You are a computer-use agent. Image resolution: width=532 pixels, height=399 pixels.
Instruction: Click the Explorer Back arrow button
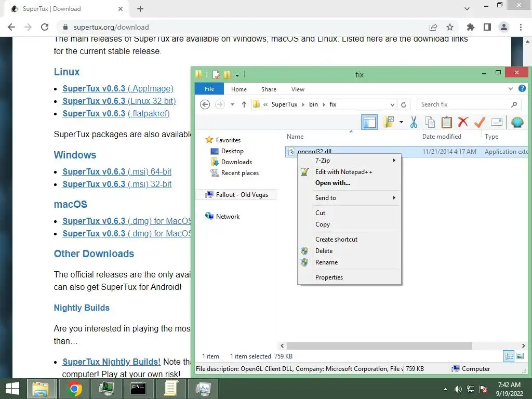pyautogui.click(x=205, y=104)
